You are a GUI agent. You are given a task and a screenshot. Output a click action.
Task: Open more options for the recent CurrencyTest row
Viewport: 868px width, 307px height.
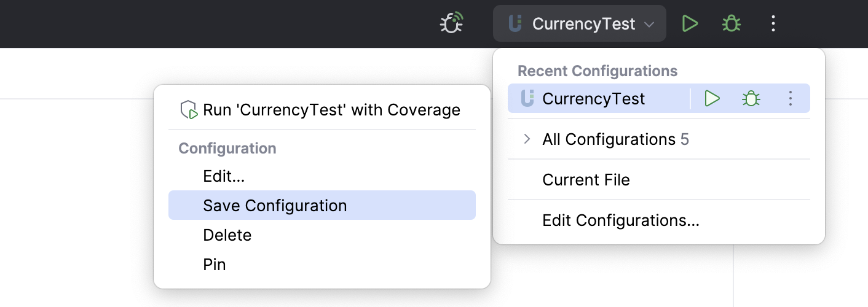click(x=791, y=99)
